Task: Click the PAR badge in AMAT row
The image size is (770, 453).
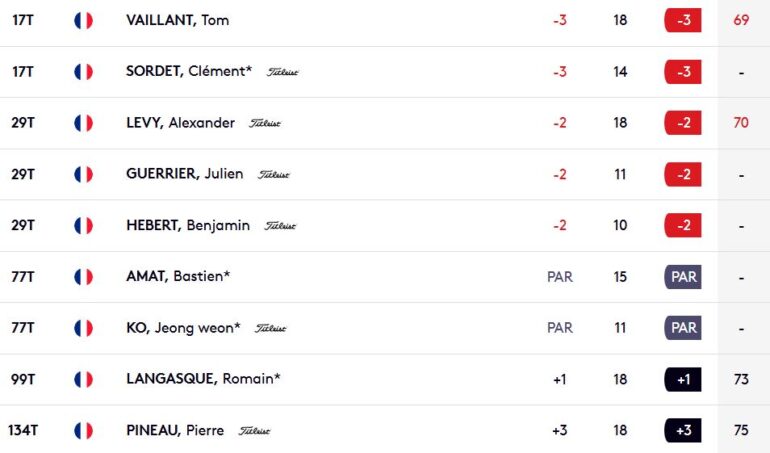Action: (x=683, y=277)
